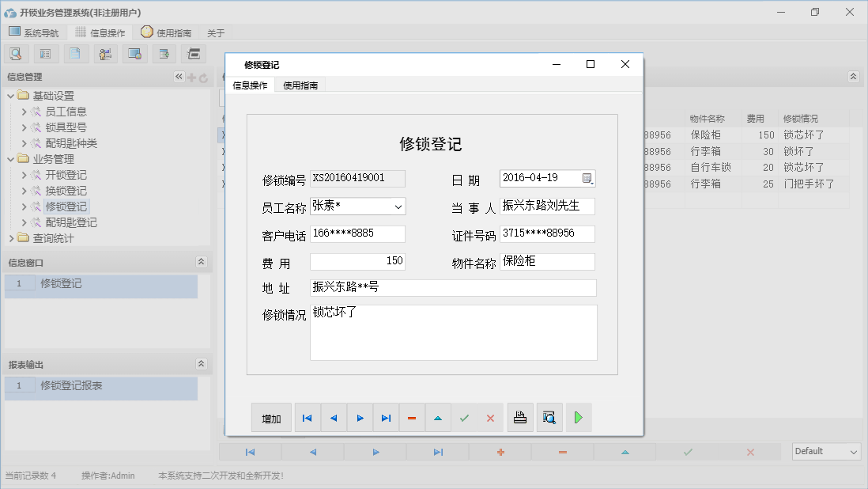The width and height of the screenshot is (868, 489).
Task: Click the delete record minus icon in the dialog
Action: pyautogui.click(x=412, y=417)
